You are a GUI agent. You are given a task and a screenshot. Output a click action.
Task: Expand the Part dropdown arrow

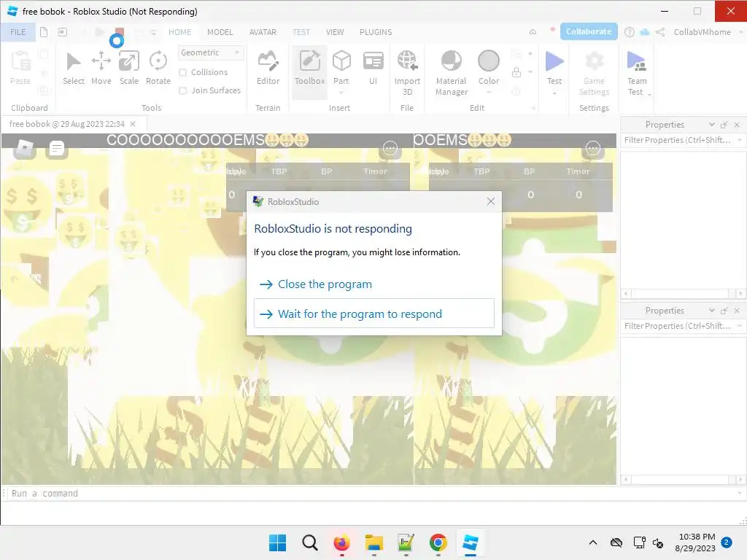(341, 93)
